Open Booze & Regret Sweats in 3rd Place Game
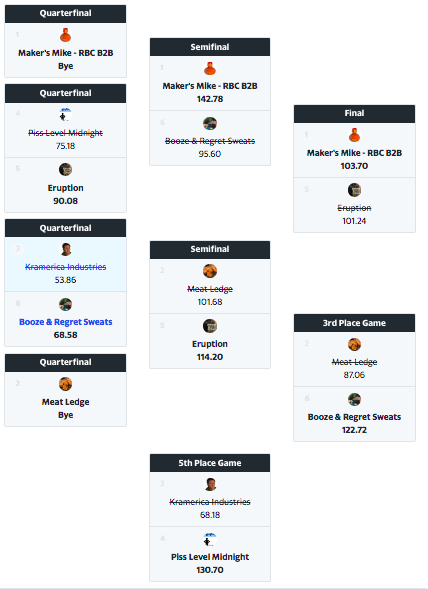The image size is (428, 589). (x=354, y=417)
